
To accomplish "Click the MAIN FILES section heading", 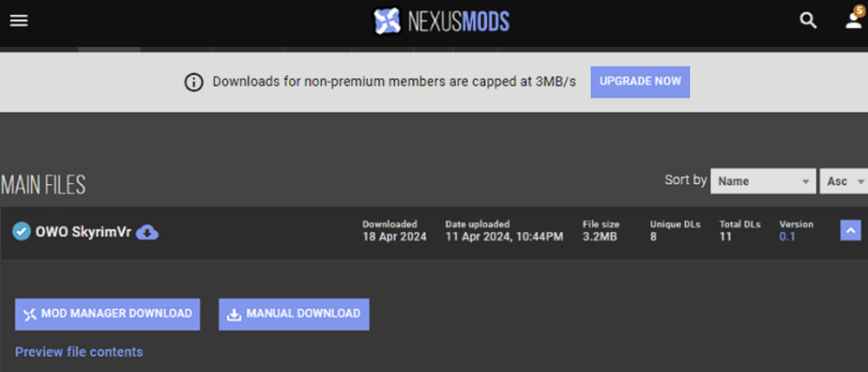I will tap(43, 185).
